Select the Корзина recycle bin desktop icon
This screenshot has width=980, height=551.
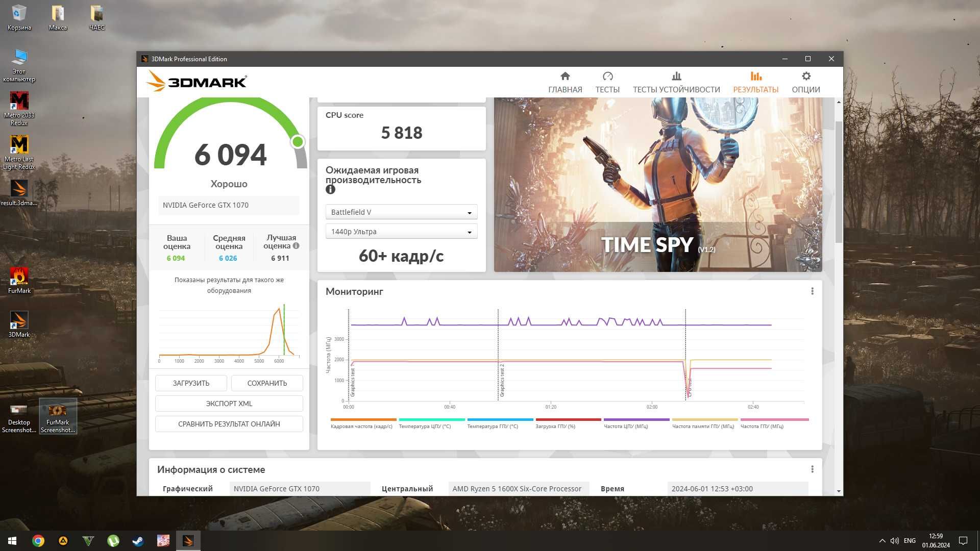click(19, 17)
